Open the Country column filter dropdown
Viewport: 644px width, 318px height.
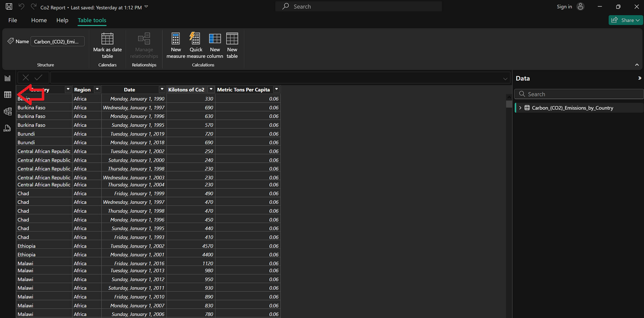click(x=68, y=90)
